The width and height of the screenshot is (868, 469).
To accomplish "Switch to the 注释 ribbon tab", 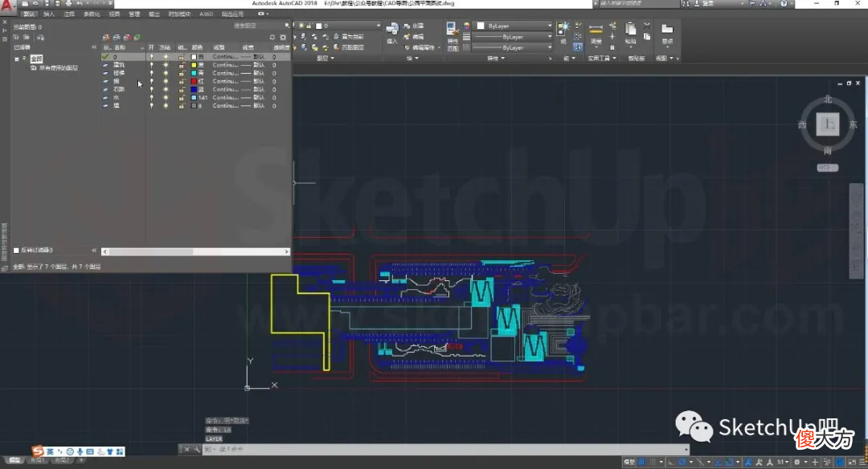I will [68, 14].
